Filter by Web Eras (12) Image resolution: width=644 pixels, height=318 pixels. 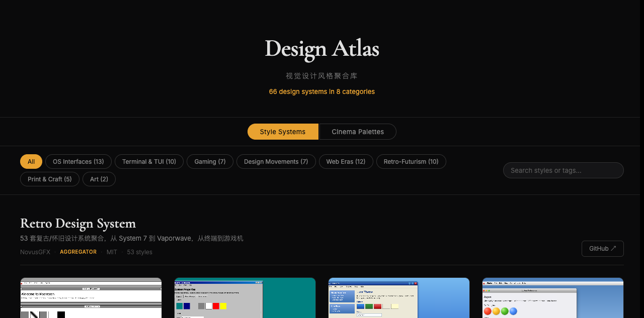coord(346,161)
